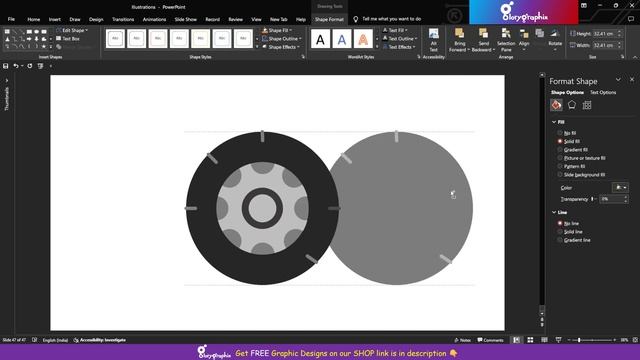
Task: Select No fill radio button
Action: tap(560, 133)
